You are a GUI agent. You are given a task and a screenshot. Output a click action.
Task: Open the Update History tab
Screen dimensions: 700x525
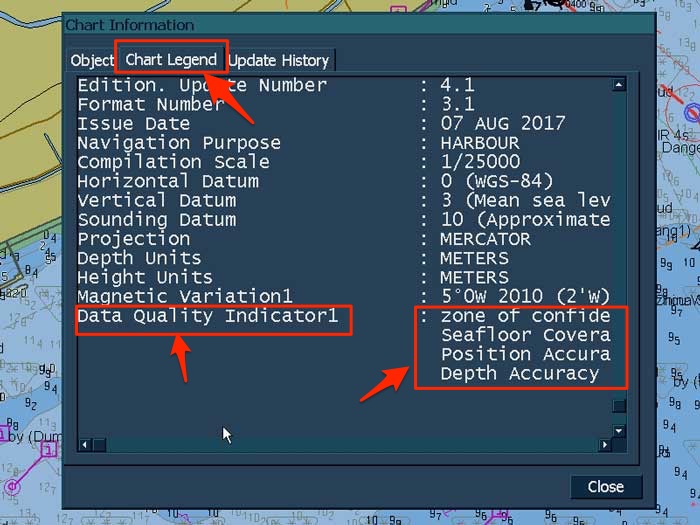coord(279,60)
